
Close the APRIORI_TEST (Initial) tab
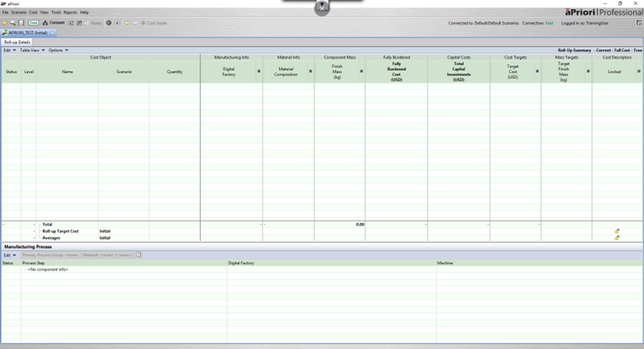click(52, 33)
